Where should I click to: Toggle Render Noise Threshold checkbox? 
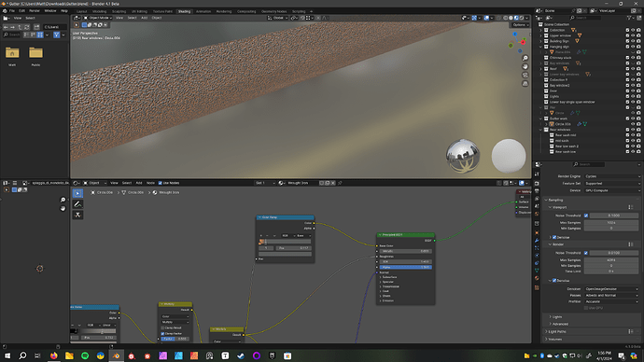pyautogui.click(x=586, y=253)
